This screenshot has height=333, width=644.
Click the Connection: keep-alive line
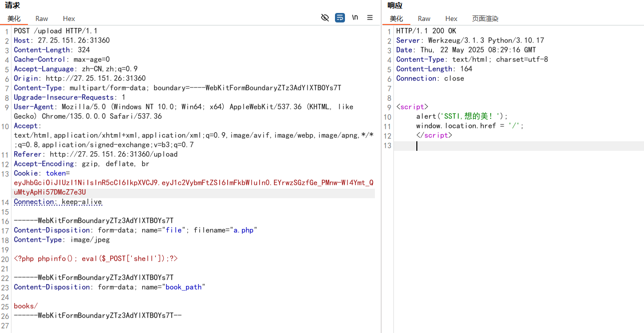(58, 202)
